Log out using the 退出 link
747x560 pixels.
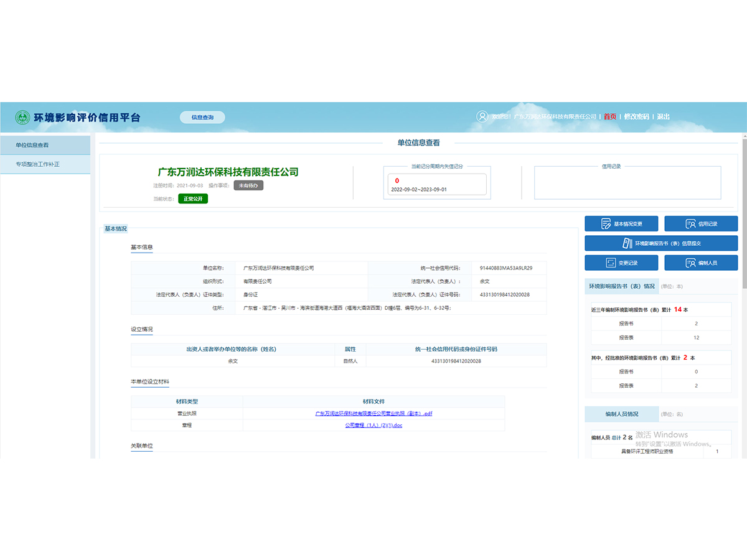pos(664,116)
